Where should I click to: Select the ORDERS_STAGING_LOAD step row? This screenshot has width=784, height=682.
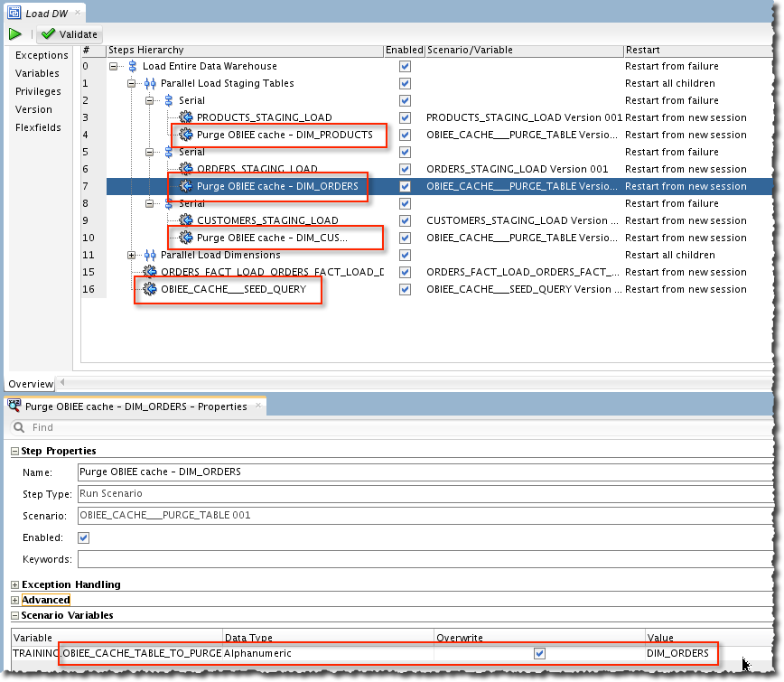click(257, 169)
